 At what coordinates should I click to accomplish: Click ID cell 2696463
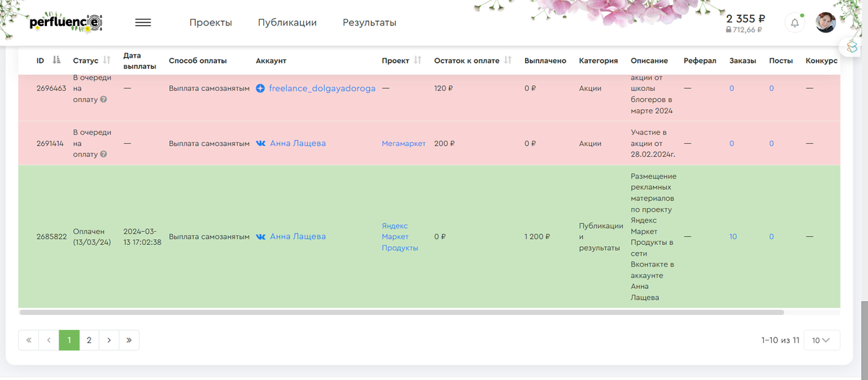pyautogui.click(x=51, y=88)
